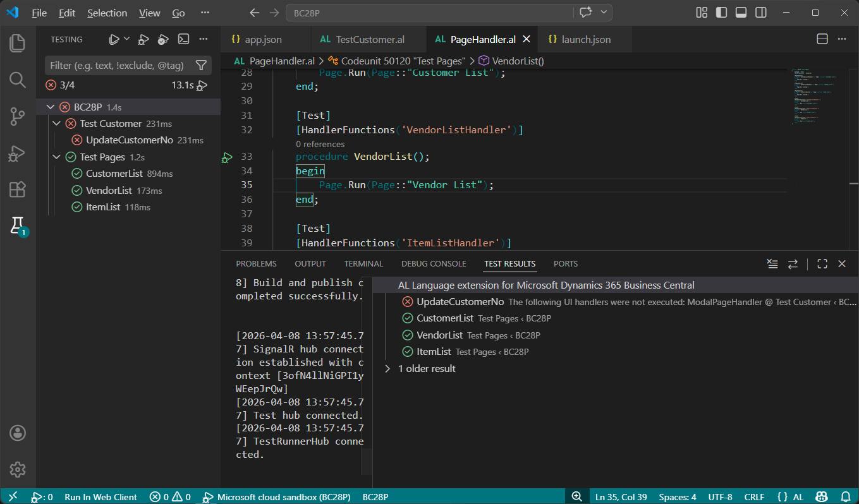Image resolution: width=859 pixels, height=504 pixels.
Task: Run tests with coverage icon
Action: coord(163,39)
